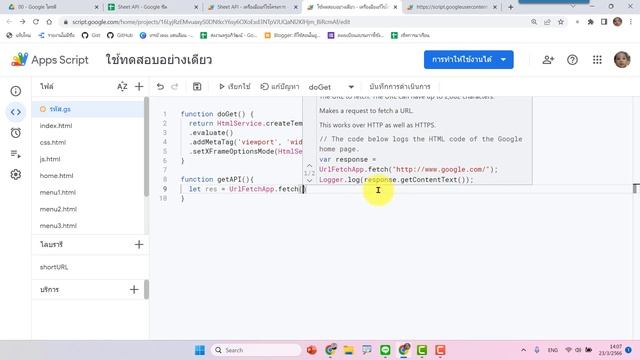This screenshot has width=640, height=360.
Task: Place cursor on line 8 getAPI function
Action: (217, 179)
